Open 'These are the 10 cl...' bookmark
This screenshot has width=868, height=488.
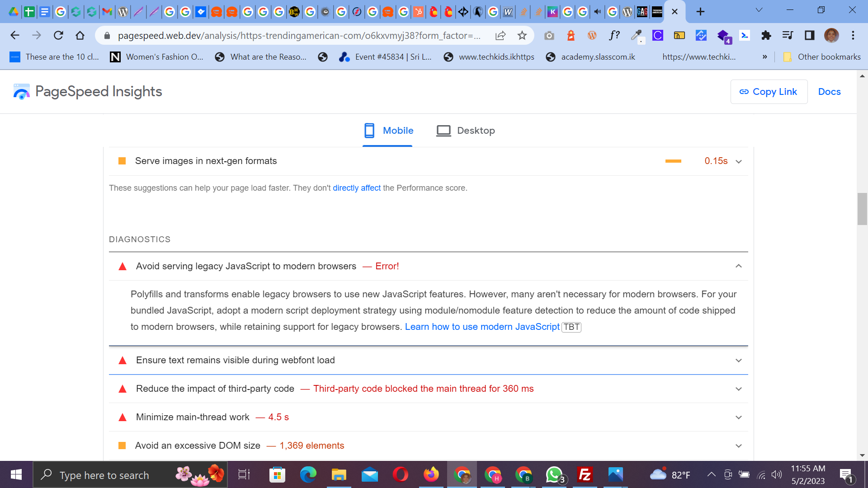(54, 57)
